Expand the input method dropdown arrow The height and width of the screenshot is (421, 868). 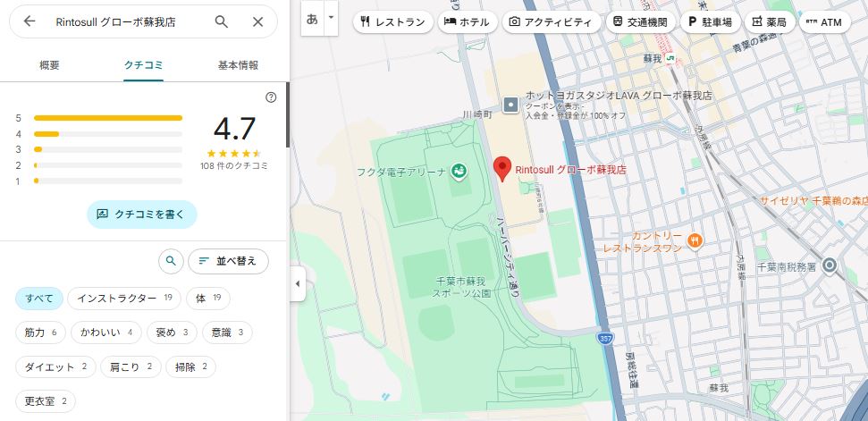coord(332,18)
